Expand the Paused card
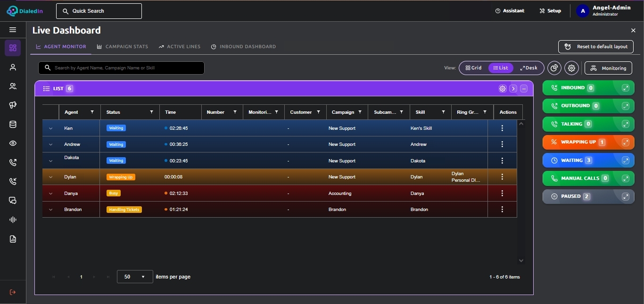 click(626, 196)
